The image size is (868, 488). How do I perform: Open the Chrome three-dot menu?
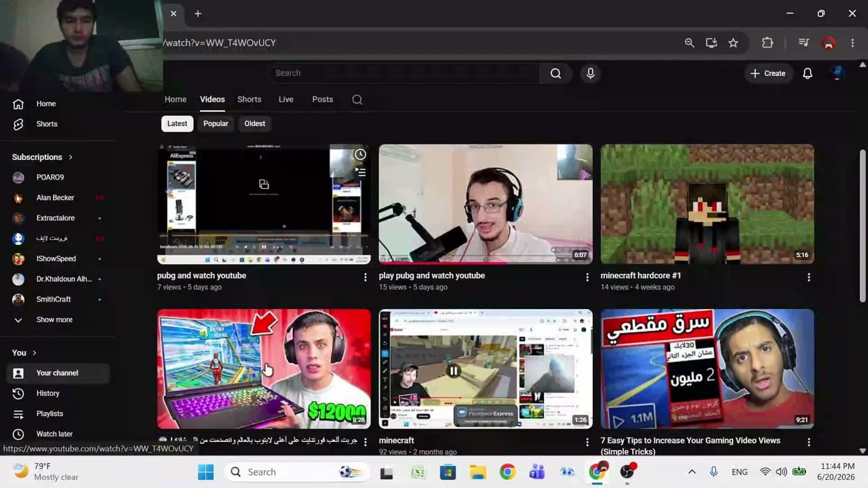click(x=852, y=43)
